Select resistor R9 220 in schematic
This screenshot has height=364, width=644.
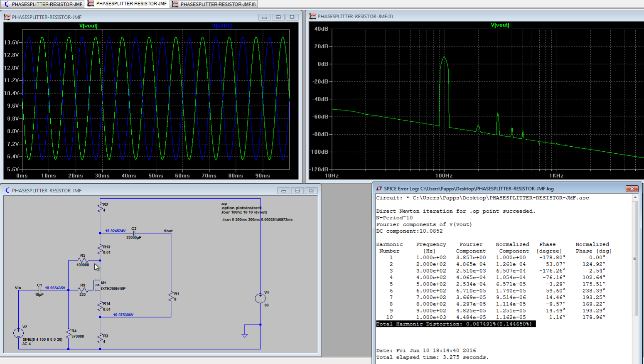83,290
